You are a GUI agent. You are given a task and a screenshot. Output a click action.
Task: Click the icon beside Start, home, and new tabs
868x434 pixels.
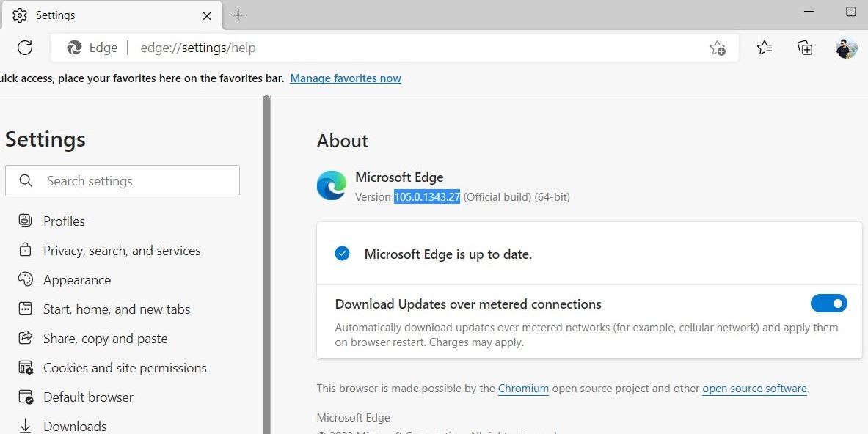click(x=26, y=309)
